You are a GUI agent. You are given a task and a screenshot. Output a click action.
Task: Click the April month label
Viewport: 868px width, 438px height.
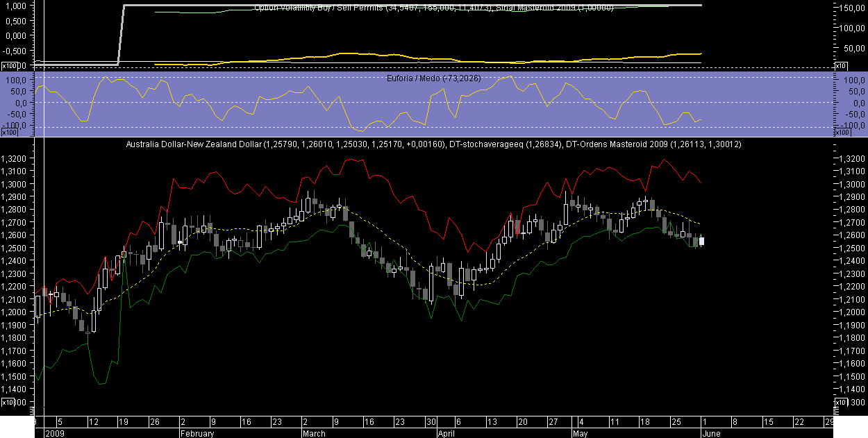448,433
